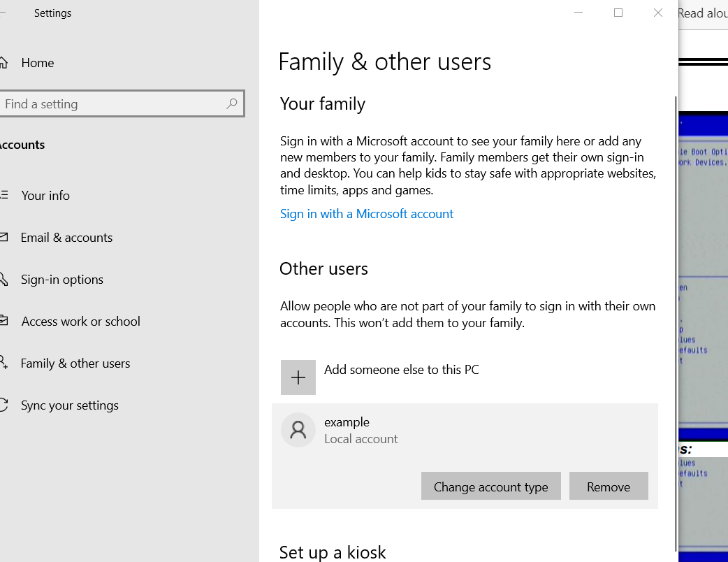The image size is (728, 562).
Task: Open Home in Settings sidebar
Action: point(38,63)
